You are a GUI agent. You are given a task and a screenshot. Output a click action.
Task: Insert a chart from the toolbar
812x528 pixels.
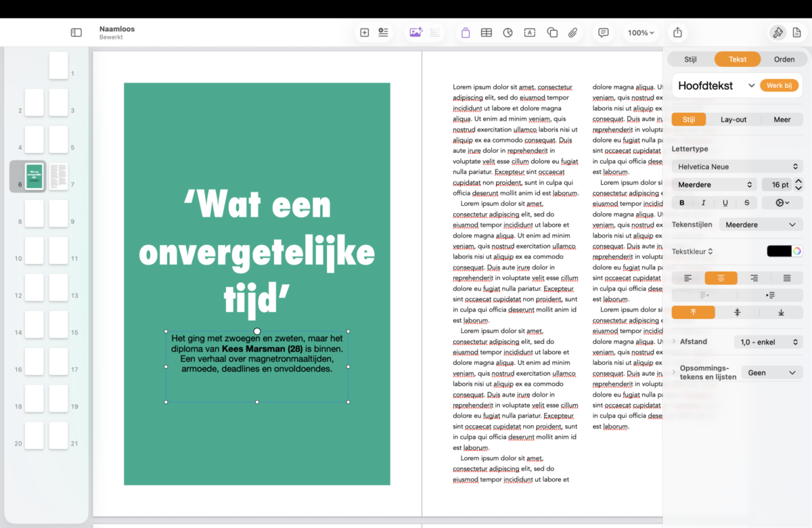coord(508,32)
